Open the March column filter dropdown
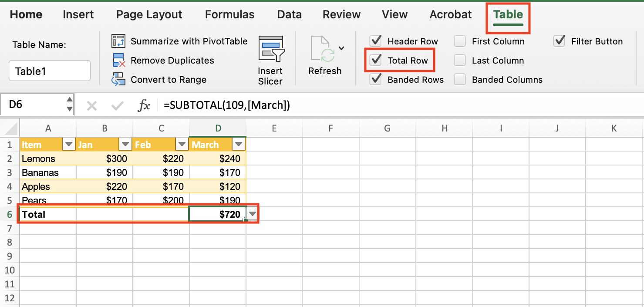Viewport: 644px width, 307px height. pos(238,144)
